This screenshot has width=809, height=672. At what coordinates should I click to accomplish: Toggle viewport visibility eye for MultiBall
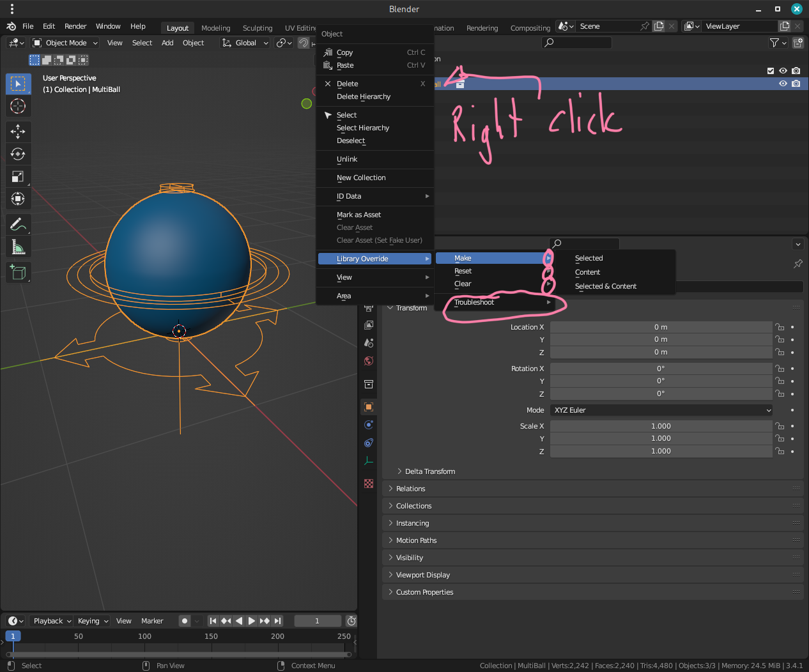point(783,84)
